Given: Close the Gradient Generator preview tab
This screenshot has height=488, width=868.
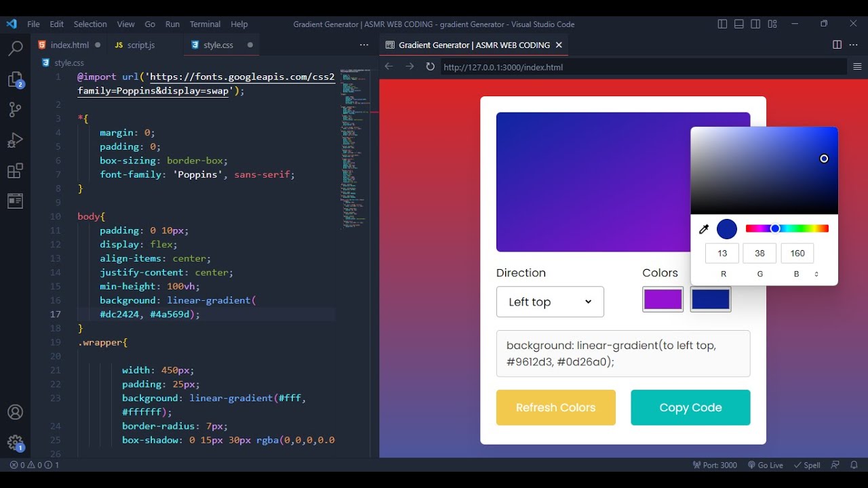Looking at the screenshot, I should pyautogui.click(x=559, y=45).
